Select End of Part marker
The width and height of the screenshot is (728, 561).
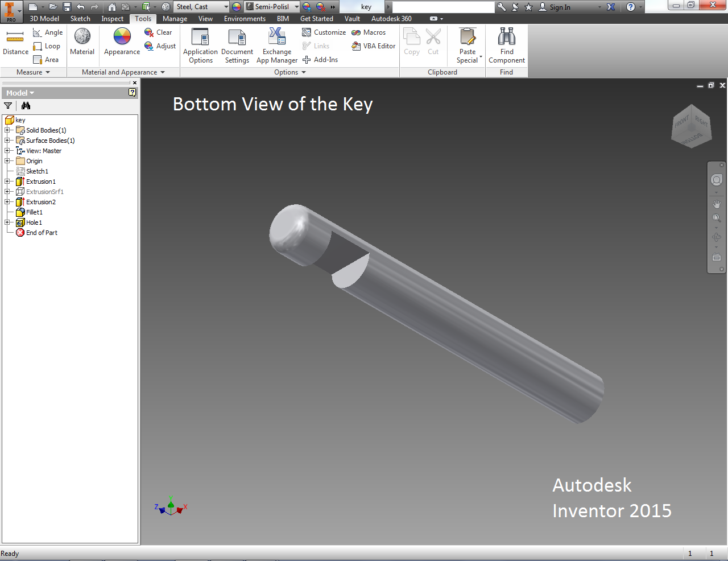pyautogui.click(x=42, y=233)
